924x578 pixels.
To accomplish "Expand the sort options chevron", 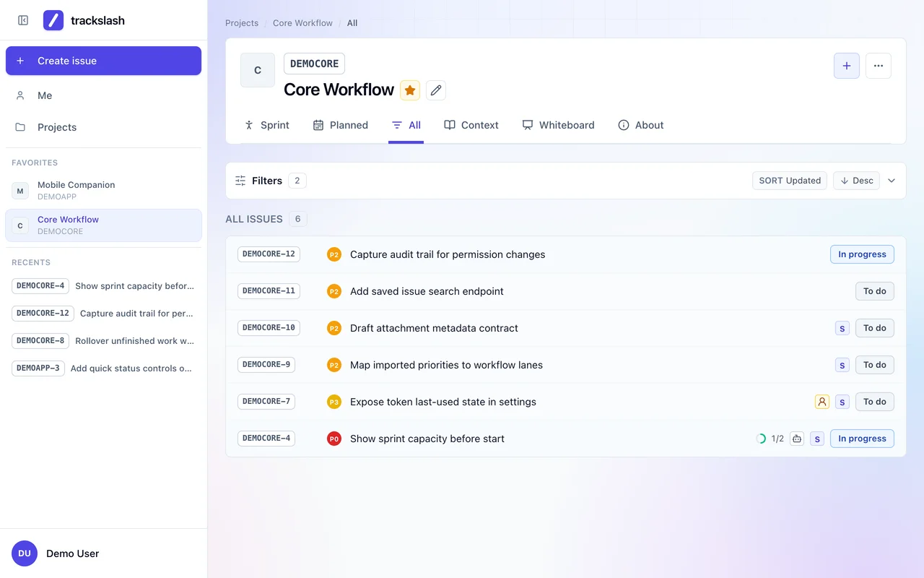I will [892, 181].
